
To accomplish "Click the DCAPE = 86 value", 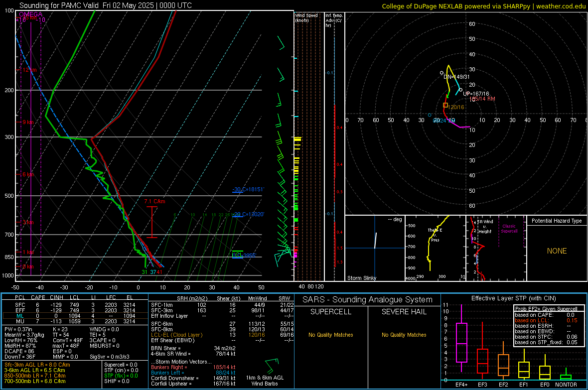I will pos(19,351).
